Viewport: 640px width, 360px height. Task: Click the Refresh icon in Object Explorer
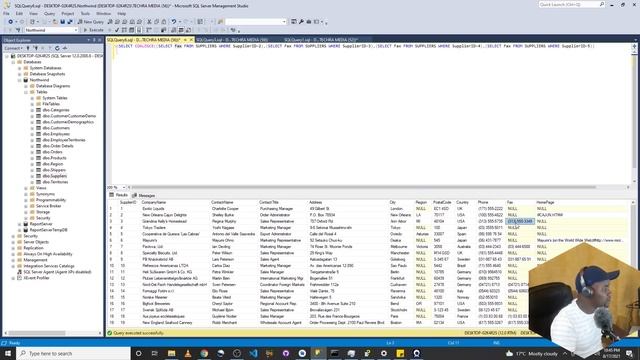tap(57, 48)
